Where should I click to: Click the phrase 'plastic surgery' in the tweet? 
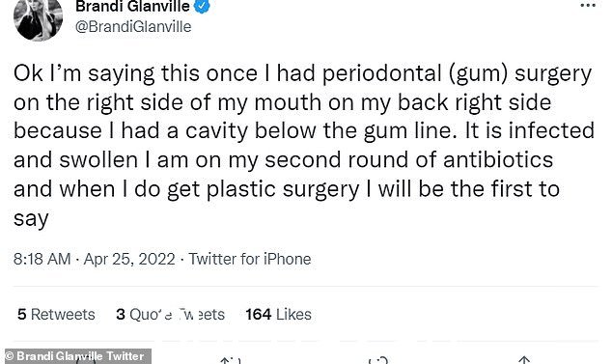[283, 189]
